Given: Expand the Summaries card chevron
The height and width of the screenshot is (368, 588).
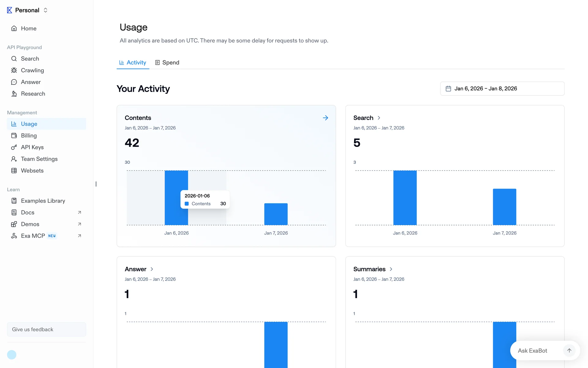Looking at the screenshot, I should pos(391,269).
